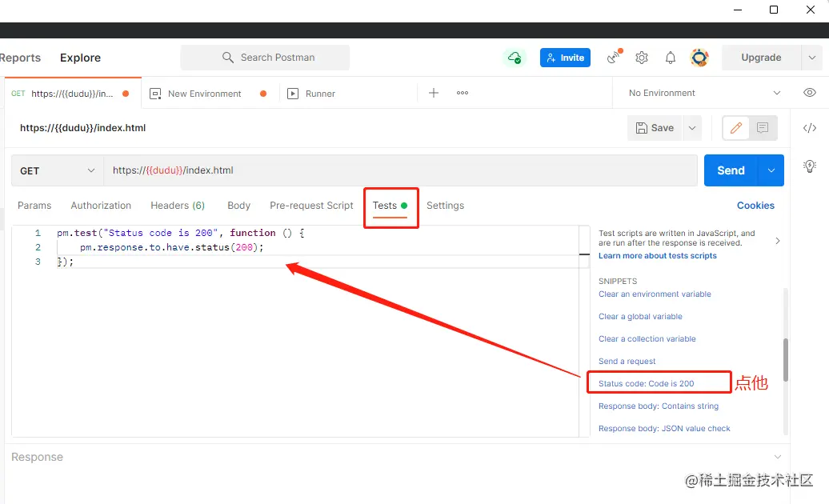Click the Upgrade button
The width and height of the screenshot is (829, 504).
click(761, 58)
